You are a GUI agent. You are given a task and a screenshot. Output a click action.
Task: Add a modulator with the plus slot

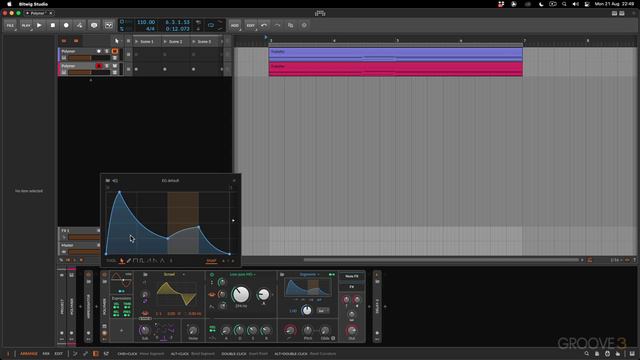pos(121,331)
